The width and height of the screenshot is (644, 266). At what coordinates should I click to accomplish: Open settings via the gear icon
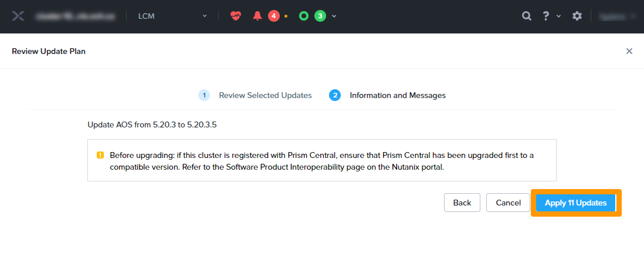coord(577,16)
